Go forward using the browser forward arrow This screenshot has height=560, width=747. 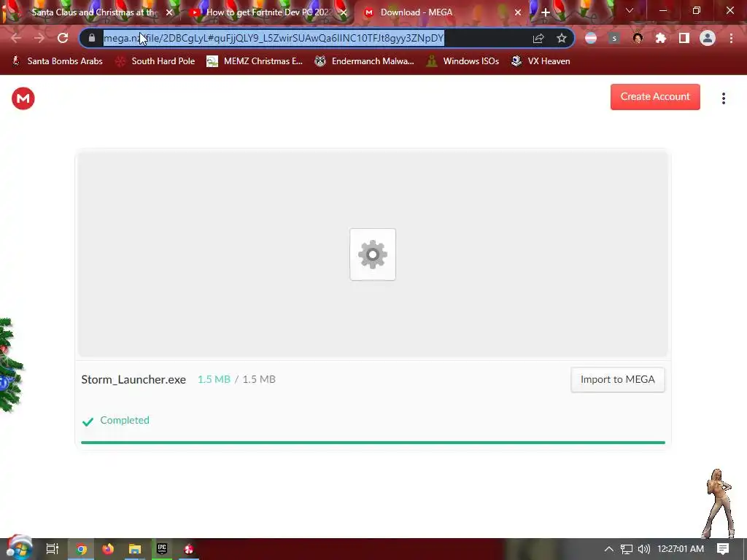[x=39, y=38]
